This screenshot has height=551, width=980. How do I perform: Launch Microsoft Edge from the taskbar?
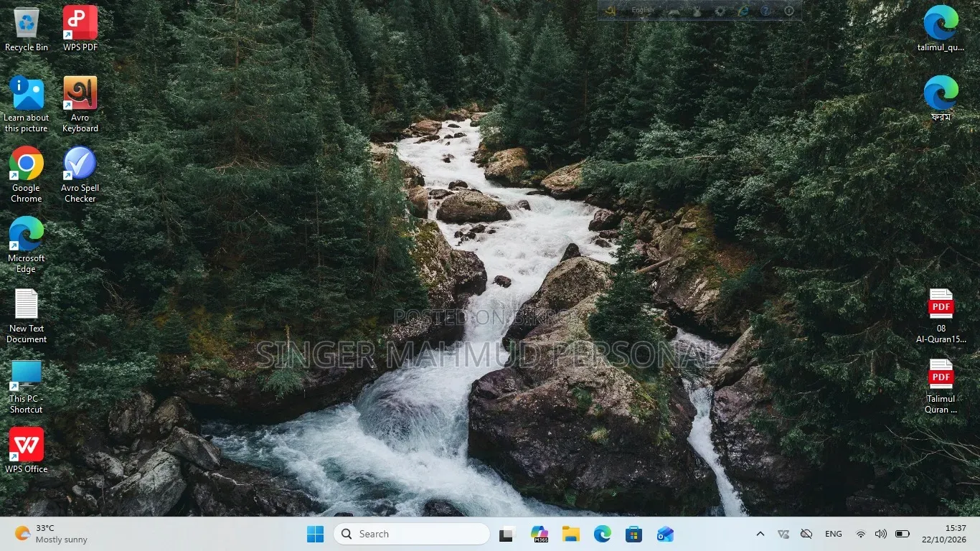coord(602,534)
